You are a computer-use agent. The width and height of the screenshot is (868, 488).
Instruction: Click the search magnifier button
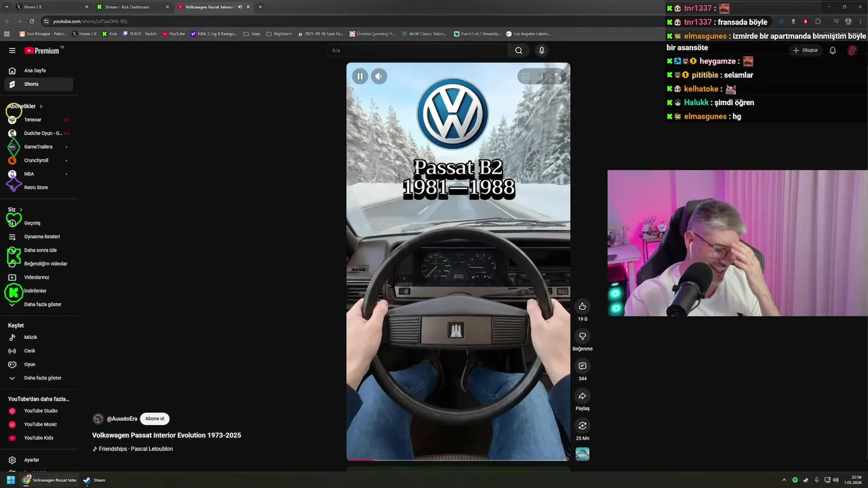[519, 50]
